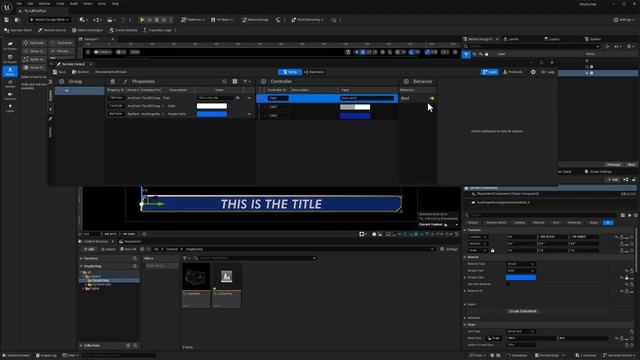Click the grid view icon in Properties header
The width and height of the screenshot is (640, 360).
tap(235, 81)
